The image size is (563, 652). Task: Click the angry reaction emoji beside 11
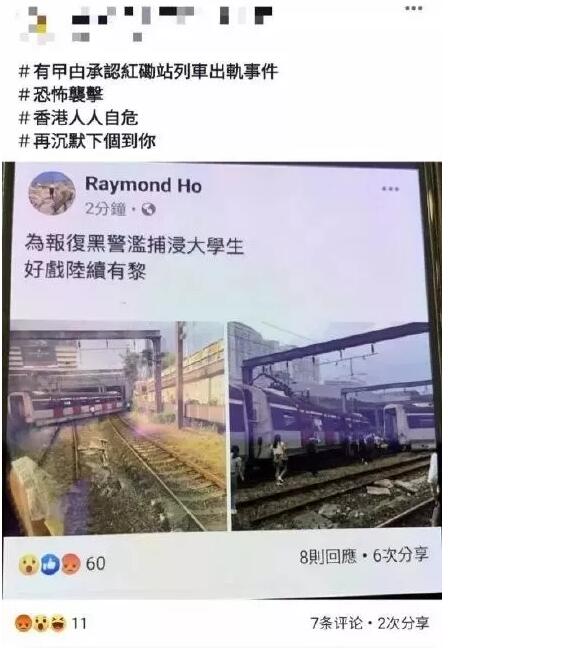pyautogui.click(x=23, y=623)
